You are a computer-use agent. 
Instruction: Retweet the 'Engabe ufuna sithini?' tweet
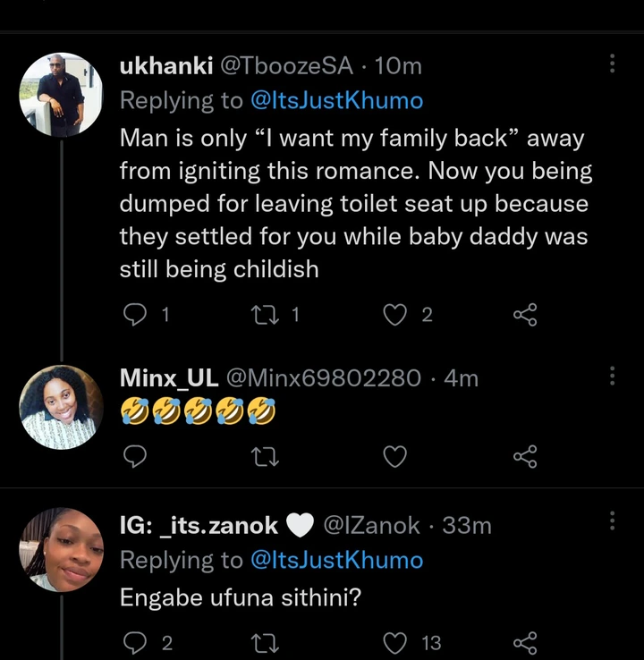point(266,643)
